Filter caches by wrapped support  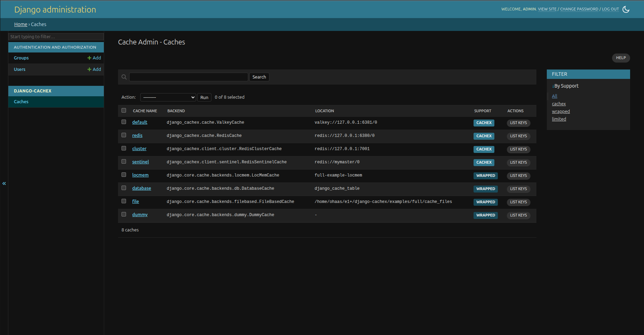pos(561,112)
